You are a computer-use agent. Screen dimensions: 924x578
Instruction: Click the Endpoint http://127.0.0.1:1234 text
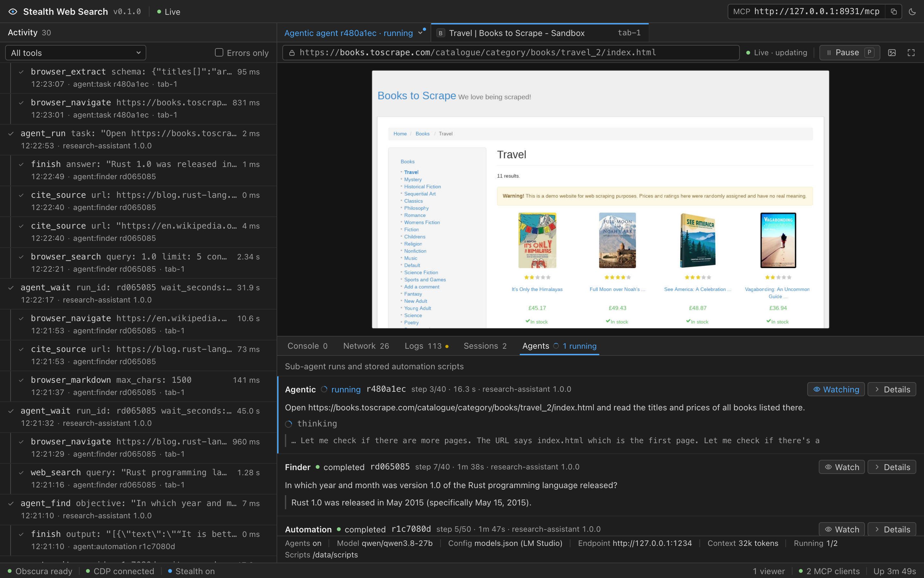tap(635, 543)
